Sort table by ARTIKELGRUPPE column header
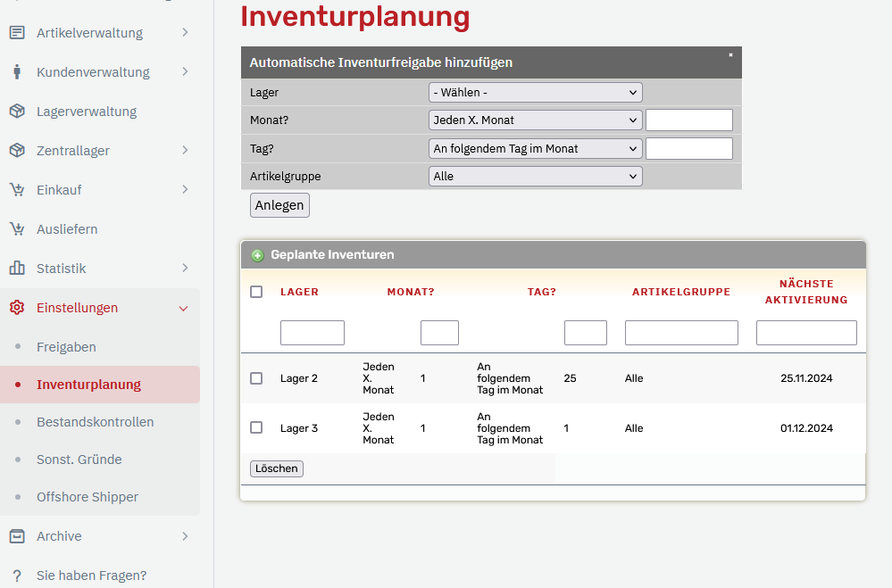The height and width of the screenshot is (588, 892). pyautogui.click(x=681, y=292)
